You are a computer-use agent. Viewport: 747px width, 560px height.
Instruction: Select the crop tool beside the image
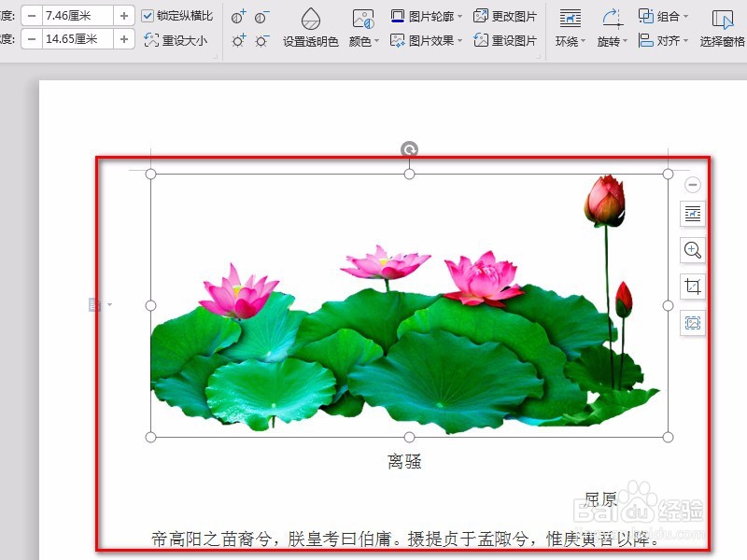(692, 286)
